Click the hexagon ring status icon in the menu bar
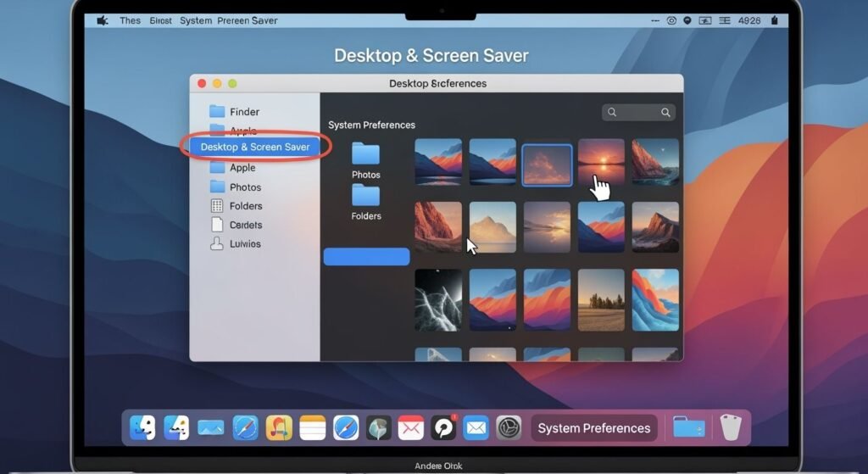 pos(671,20)
